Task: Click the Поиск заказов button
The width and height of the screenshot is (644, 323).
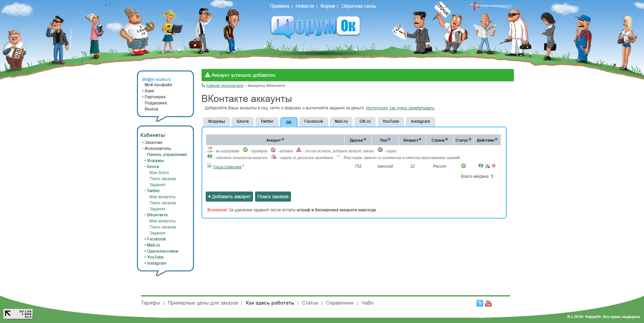Action: (x=273, y=197)
